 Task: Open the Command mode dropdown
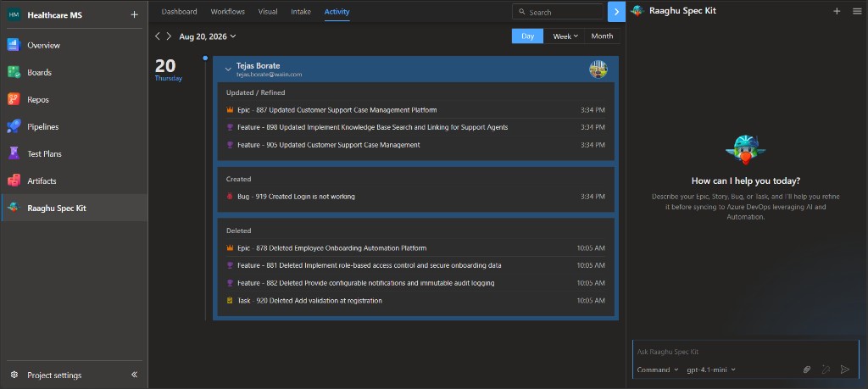(x=658, y=370)
